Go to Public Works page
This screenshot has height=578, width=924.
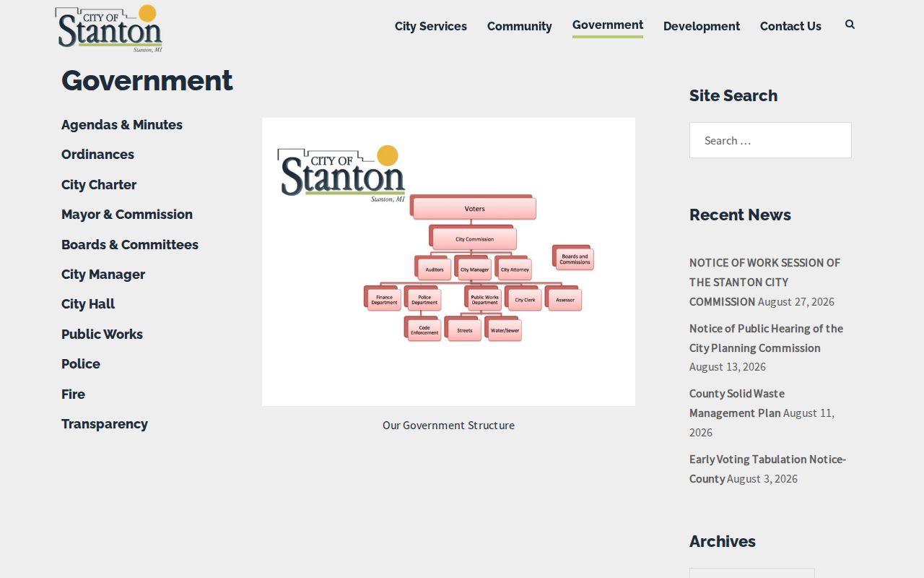(102, 334)
